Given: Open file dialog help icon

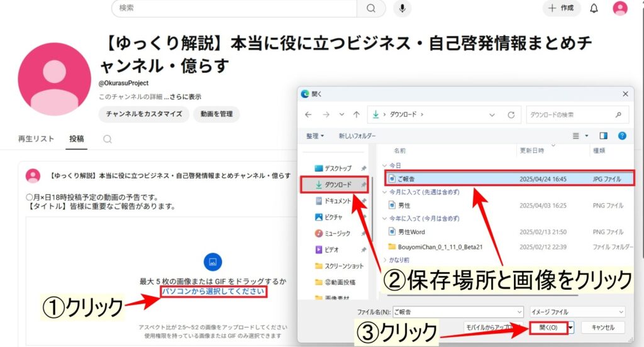Looking at the screenshot, I should [x=622, y=136].
